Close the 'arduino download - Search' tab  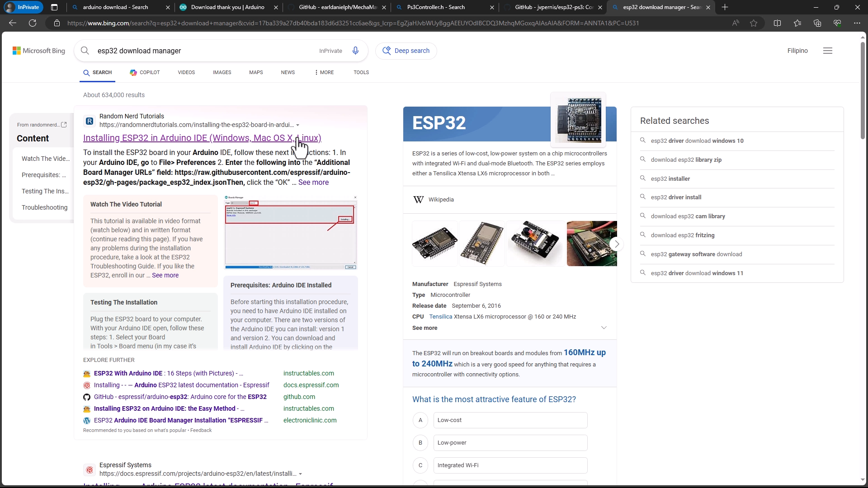coord(168,7)
